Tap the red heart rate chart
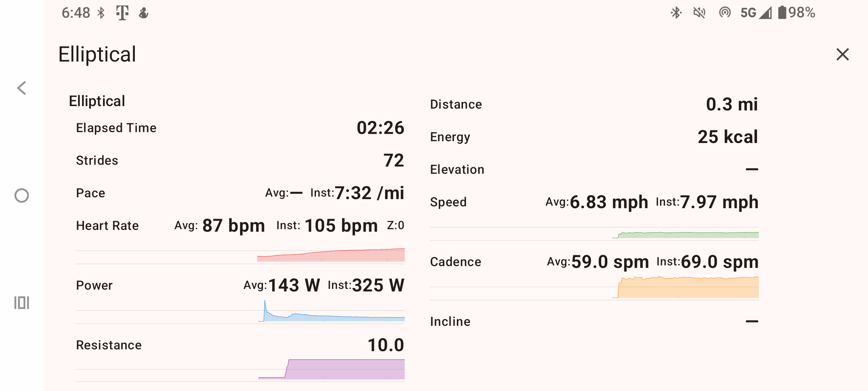Image resolution: width=868 pixels, height=391 pixels. click(x=331, y=255)
